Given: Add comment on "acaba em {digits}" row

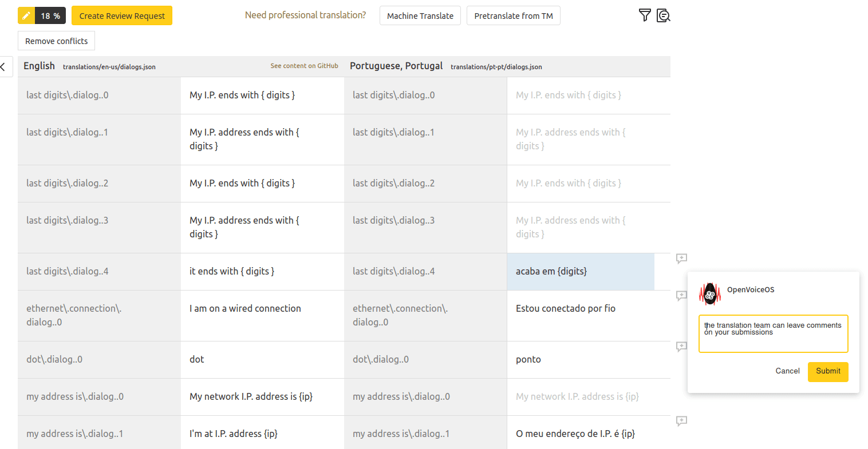Looking at the screenshot, I should tap(681, 259).
